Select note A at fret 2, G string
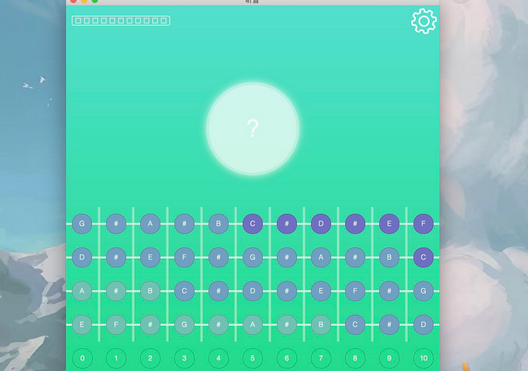This screenshot has width=528, height=371. (x=150, y=224)
